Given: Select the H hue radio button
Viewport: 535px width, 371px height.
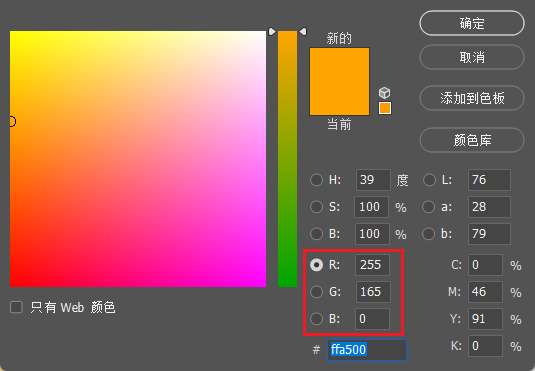Looking at the screenshot, I should coord(316,180).
